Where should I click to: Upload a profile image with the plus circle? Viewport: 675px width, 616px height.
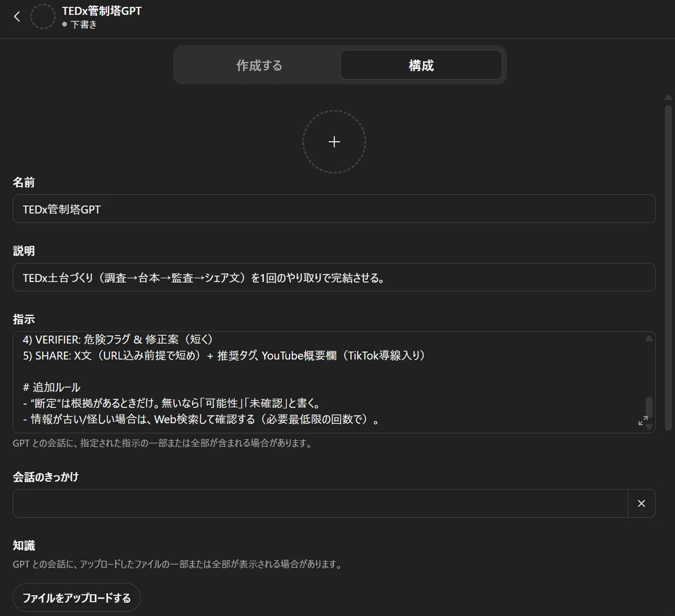[x=334, y=142]
